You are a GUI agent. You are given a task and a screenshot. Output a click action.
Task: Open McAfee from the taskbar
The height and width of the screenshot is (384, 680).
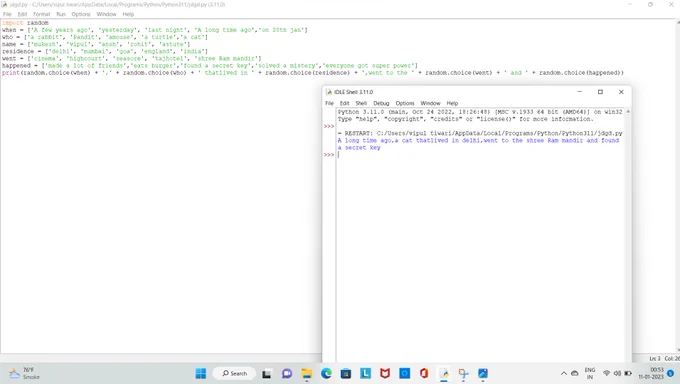click(x=385, y=374)
